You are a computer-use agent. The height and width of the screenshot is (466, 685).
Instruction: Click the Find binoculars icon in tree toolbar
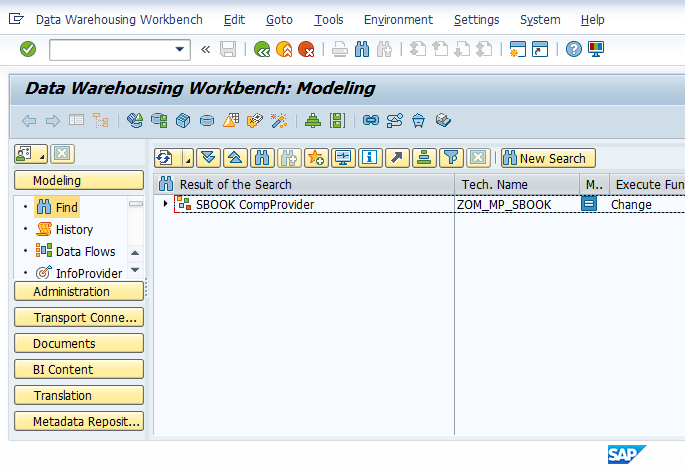(x=262, y=158)
